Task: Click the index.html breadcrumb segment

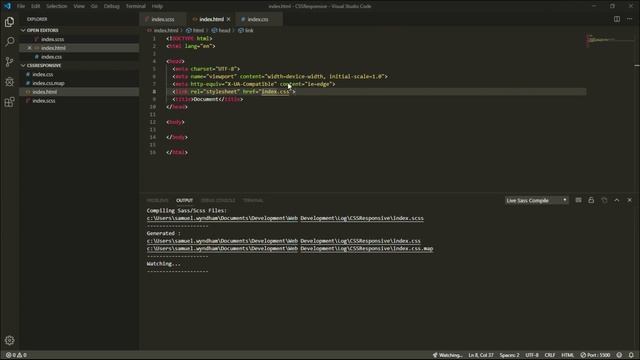Action: tap(162, 30)
